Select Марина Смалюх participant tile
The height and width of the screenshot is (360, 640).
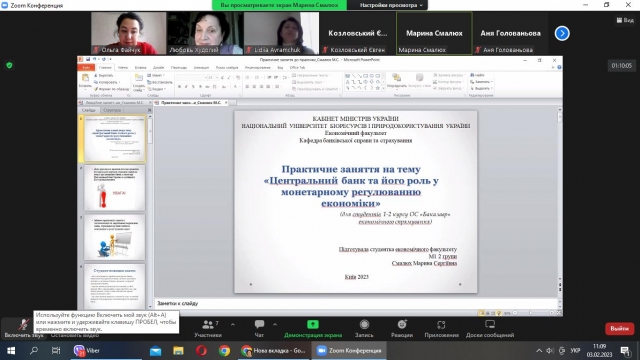coord(434,33)
